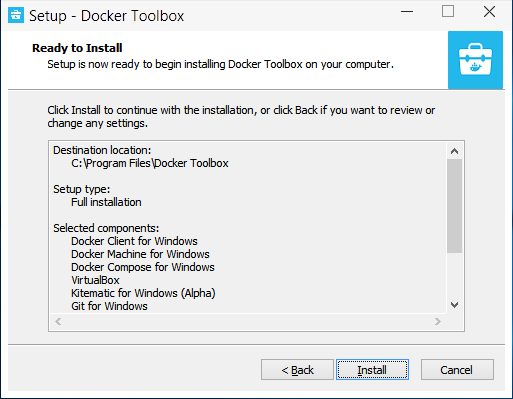
Task: Click the Install button
Action: 372,369
